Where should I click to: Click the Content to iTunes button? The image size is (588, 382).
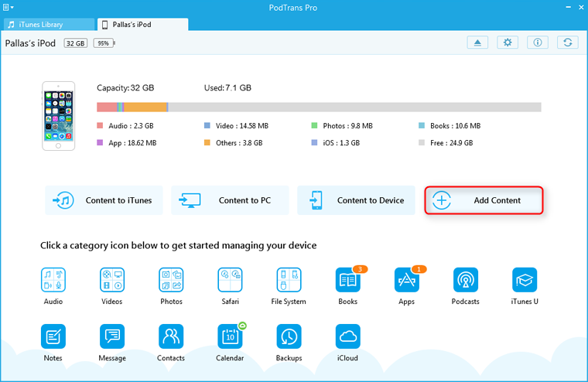[104, 200]
